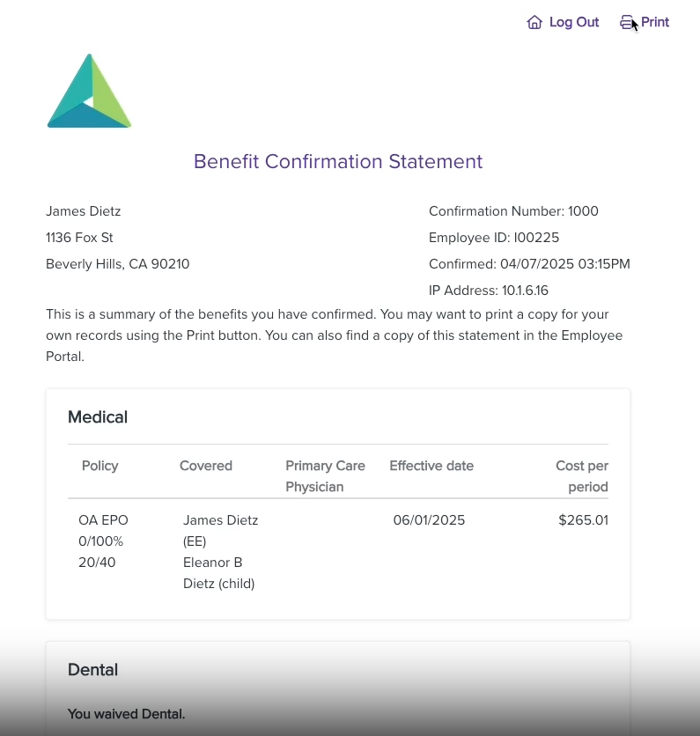Click the James Dietz name at top
The width and height of the screenshot is (700, 736).
tap(83, 211)
